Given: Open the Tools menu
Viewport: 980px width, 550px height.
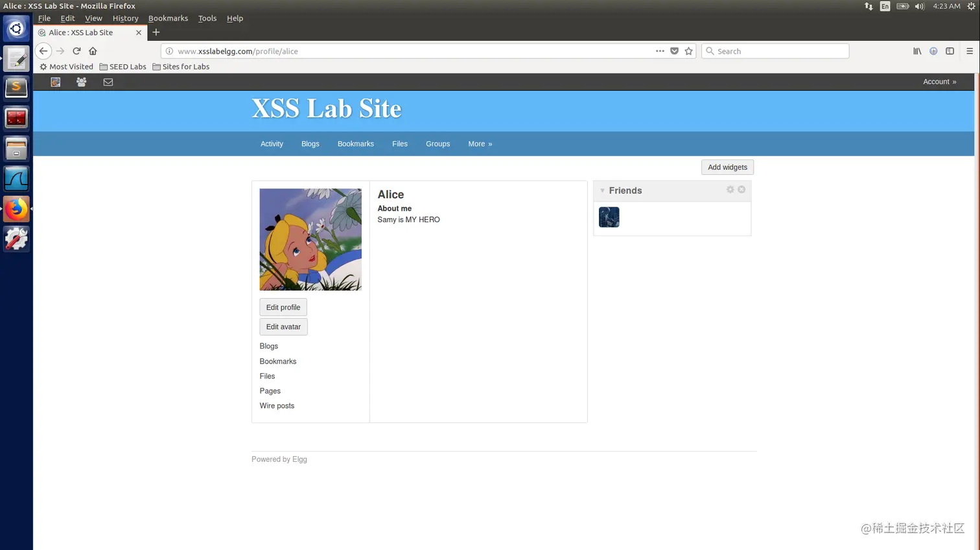Looking at the screenshot, I should 207,18.
